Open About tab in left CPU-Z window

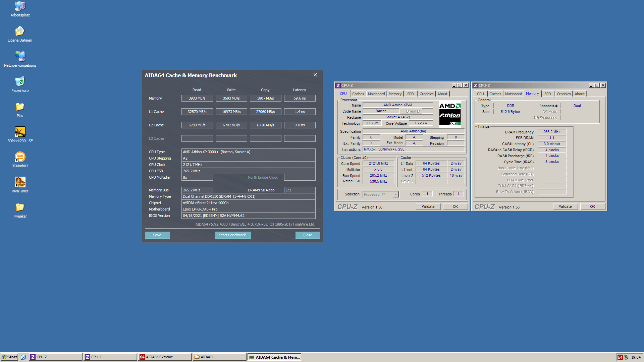[x=442, y=94]
